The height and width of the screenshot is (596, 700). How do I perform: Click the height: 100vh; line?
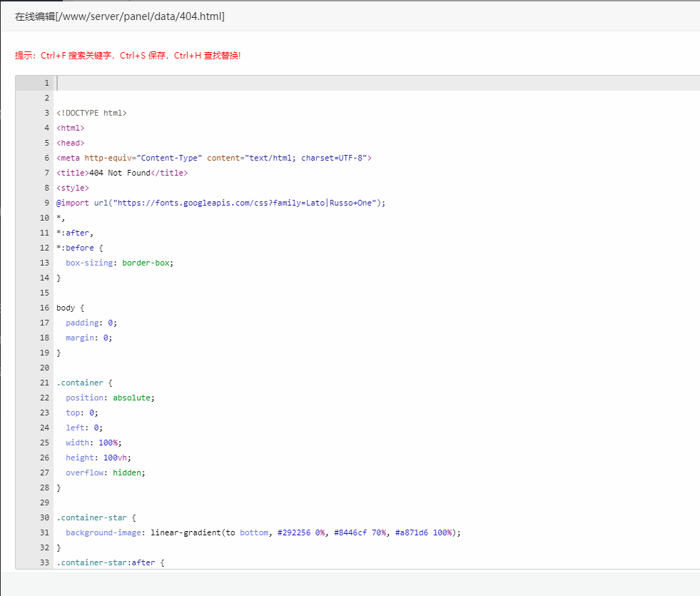(98, 458)
